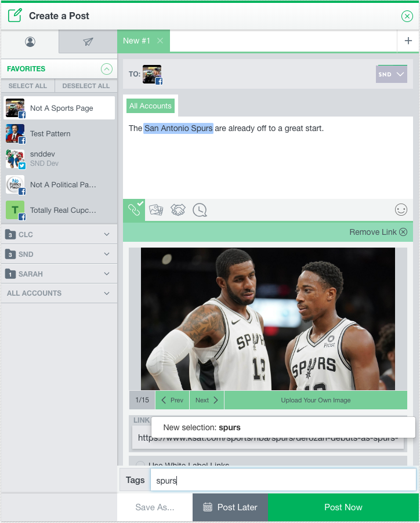Toggle Not A Political Page account
Image resolution: width=420 pixels, height=523 pixels.
point(59,185)
